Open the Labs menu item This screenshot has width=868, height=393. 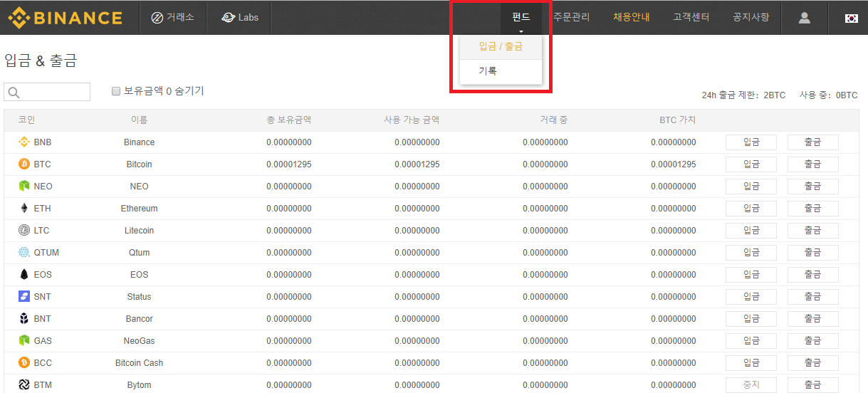point(240,18)
